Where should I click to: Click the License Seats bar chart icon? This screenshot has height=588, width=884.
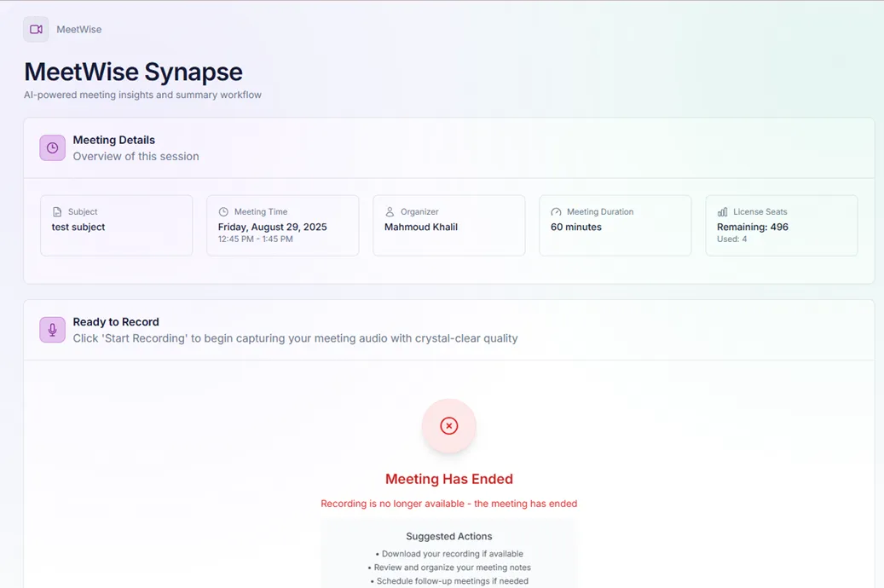pyautogui.click(x=722, y=212)
